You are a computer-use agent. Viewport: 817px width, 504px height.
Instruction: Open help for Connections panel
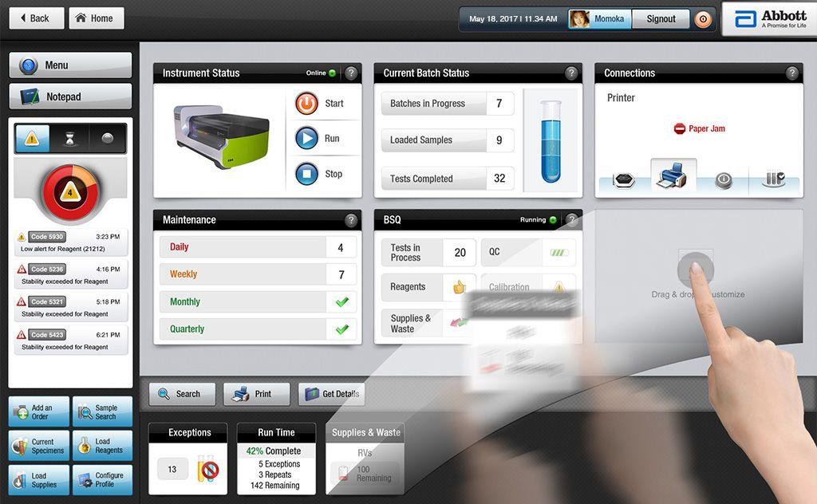pyautogui.click(x=791, y=73)
